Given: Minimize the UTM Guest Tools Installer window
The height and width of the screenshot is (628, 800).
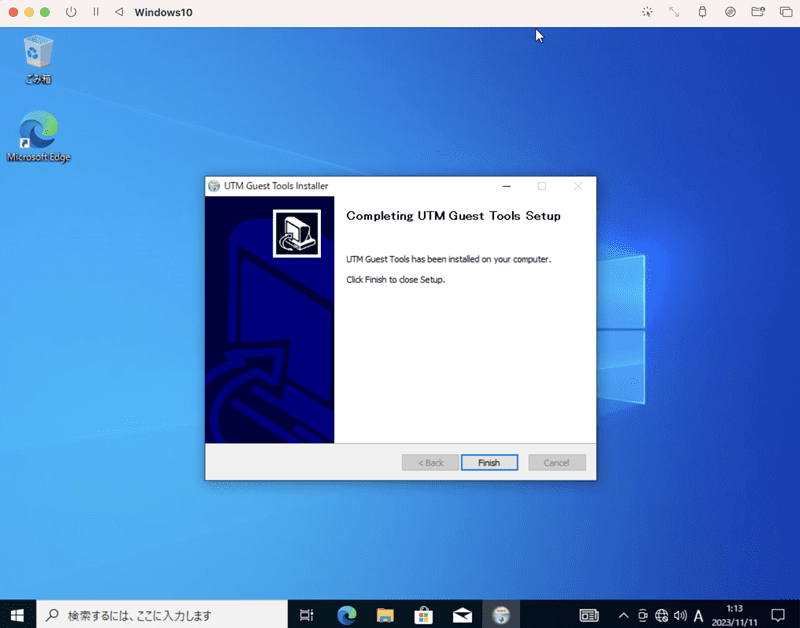Looking at the screenshot, I should coord(507,186).
